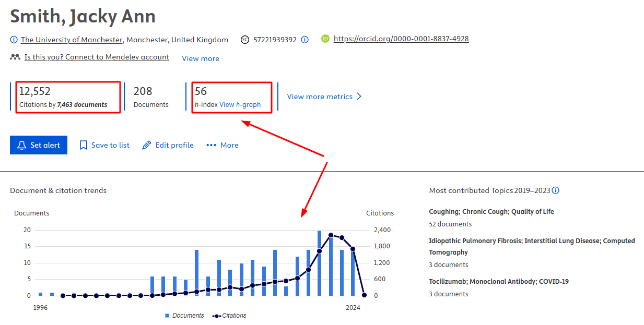Open View h-graph link
The image size is (644, 325).
click(240, 104)
